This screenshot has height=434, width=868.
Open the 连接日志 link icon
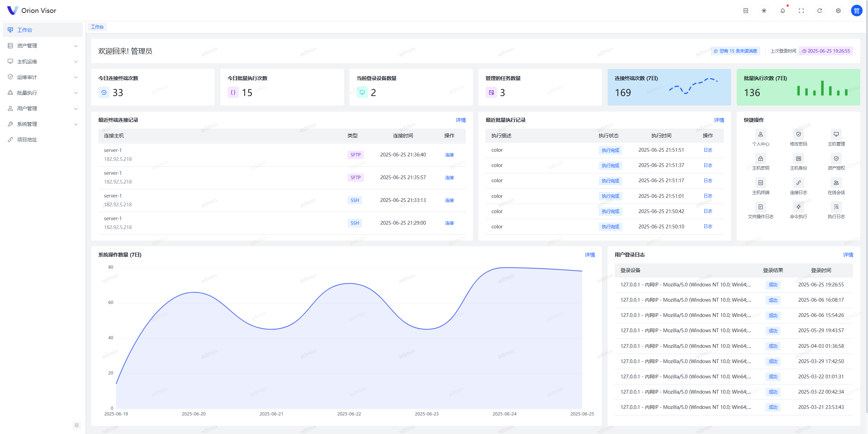(798, 183)
